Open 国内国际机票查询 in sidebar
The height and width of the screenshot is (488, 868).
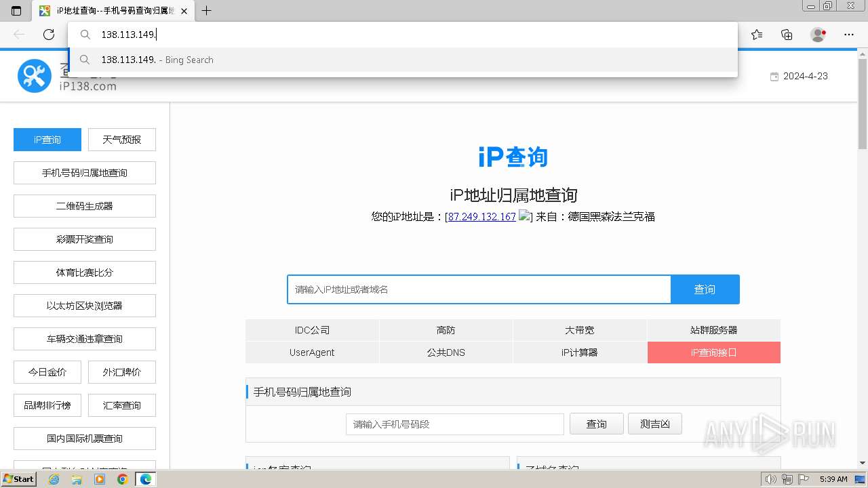click(x=85, y=439)
